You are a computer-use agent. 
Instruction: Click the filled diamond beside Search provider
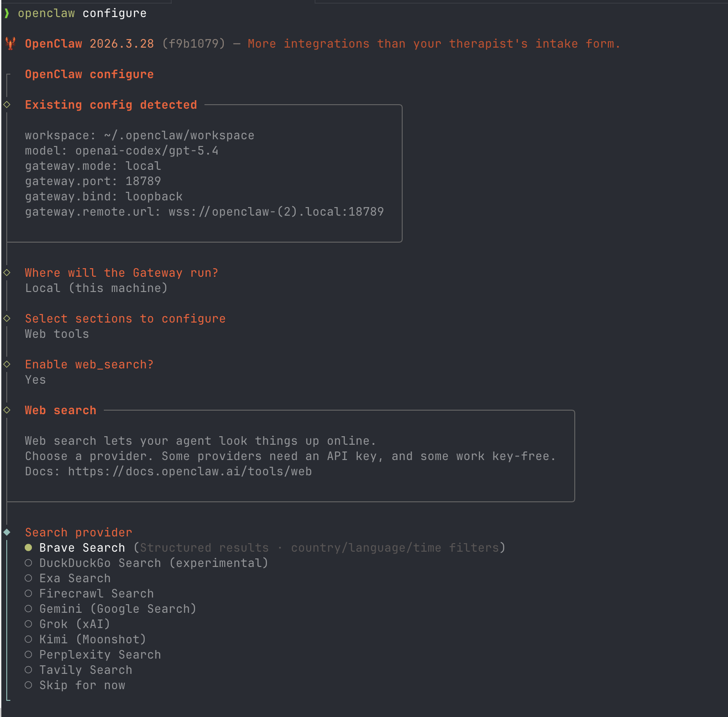tap(6, 532)
